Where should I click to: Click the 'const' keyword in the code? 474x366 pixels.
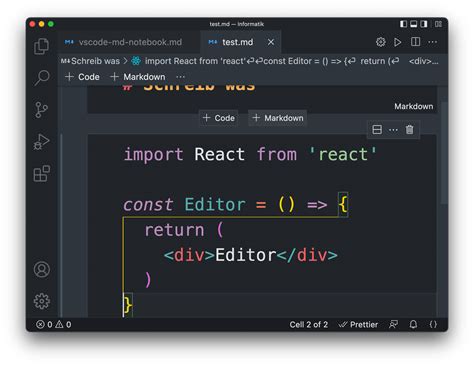point(148,204)
